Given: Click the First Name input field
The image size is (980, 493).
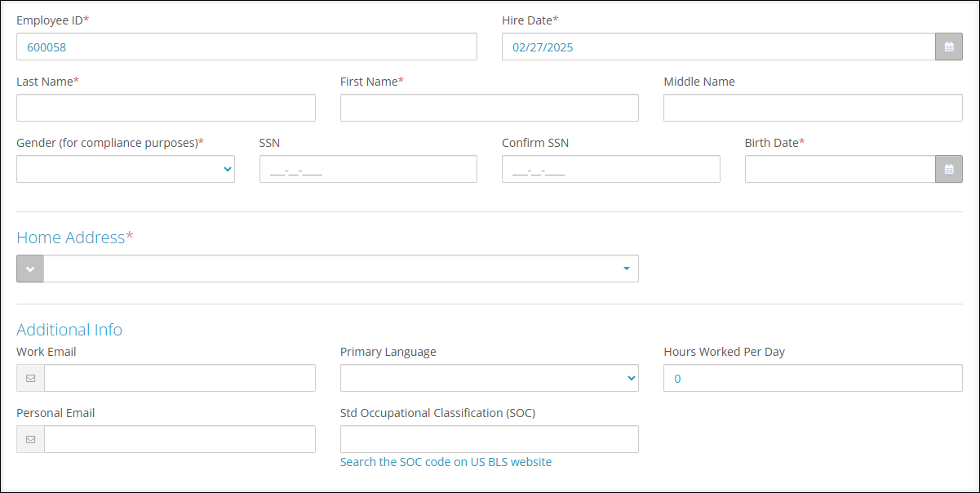Looking at the screenshot, I should click(x=489, y=107).
